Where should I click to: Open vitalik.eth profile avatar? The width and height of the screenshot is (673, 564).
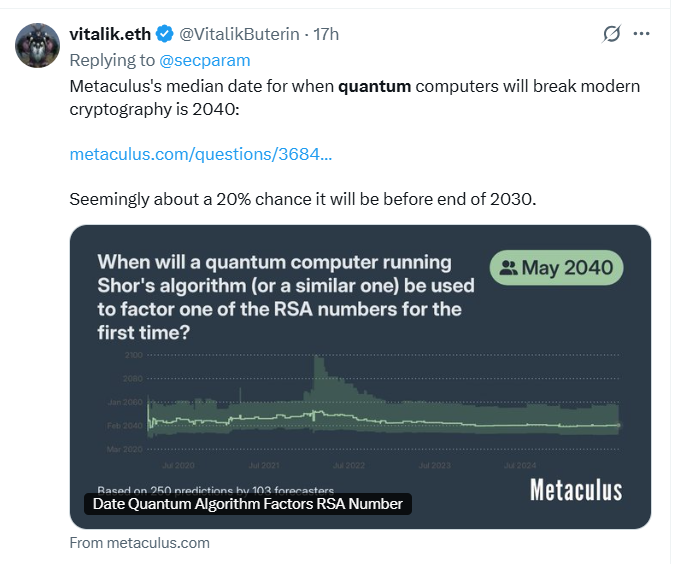(37, 45)
